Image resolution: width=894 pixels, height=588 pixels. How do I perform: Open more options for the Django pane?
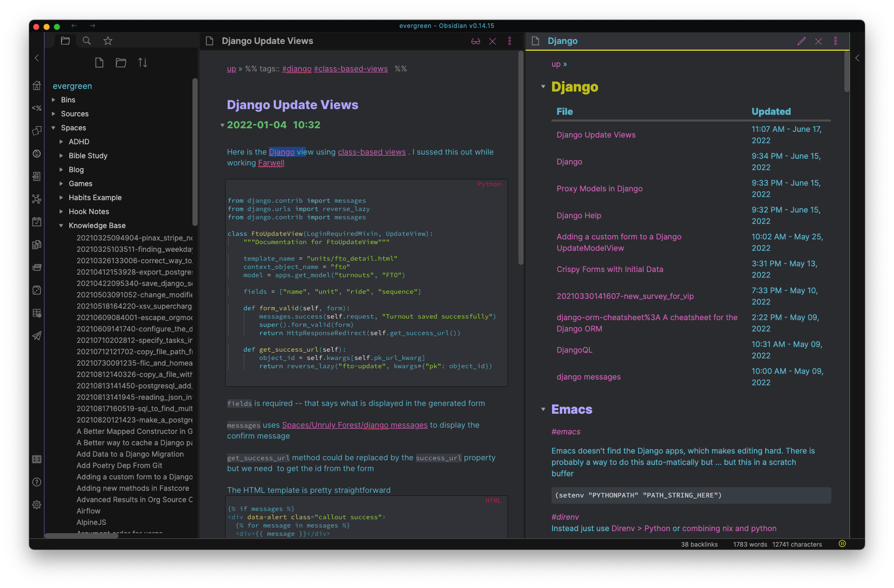click(x=836, y=41)
